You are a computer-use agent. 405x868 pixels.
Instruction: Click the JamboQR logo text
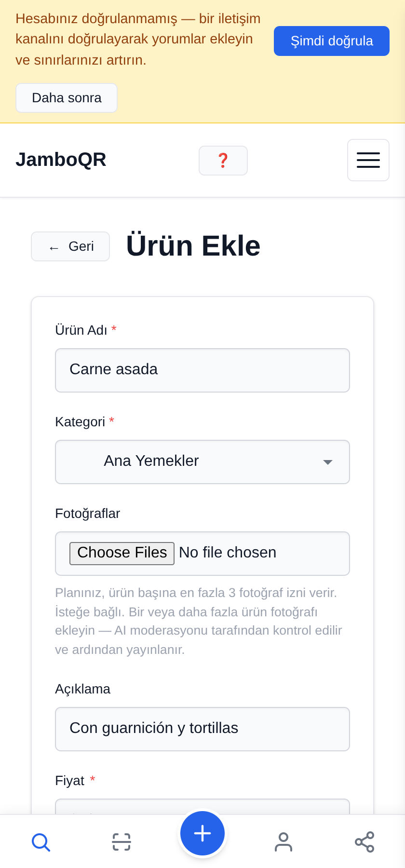[x=61, y=160]
